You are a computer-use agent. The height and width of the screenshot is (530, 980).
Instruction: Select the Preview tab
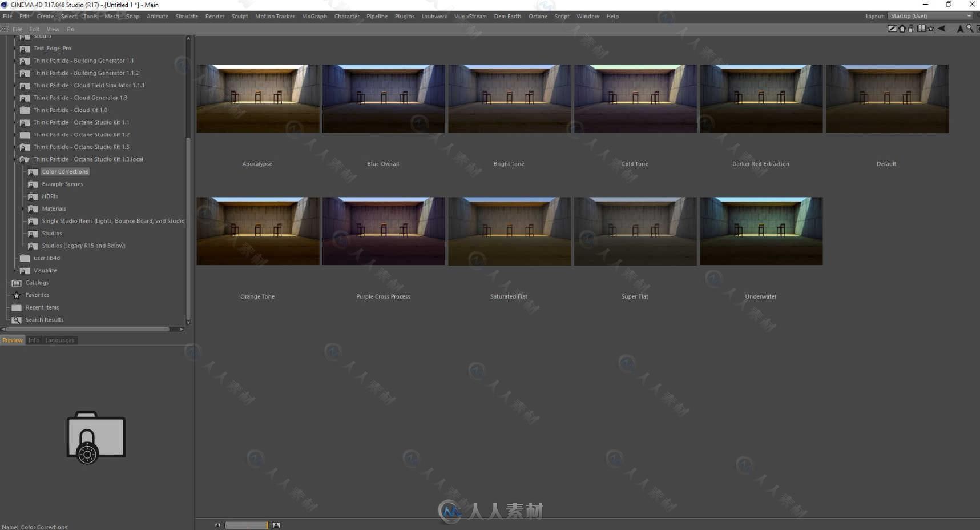(13, 340)
